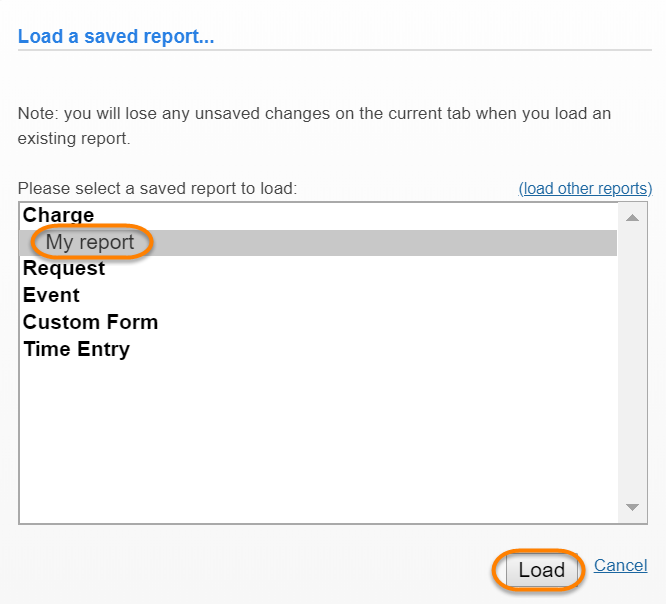Select the Time Entry category entry
Screen dimensions: 666x604
point(77,349)
